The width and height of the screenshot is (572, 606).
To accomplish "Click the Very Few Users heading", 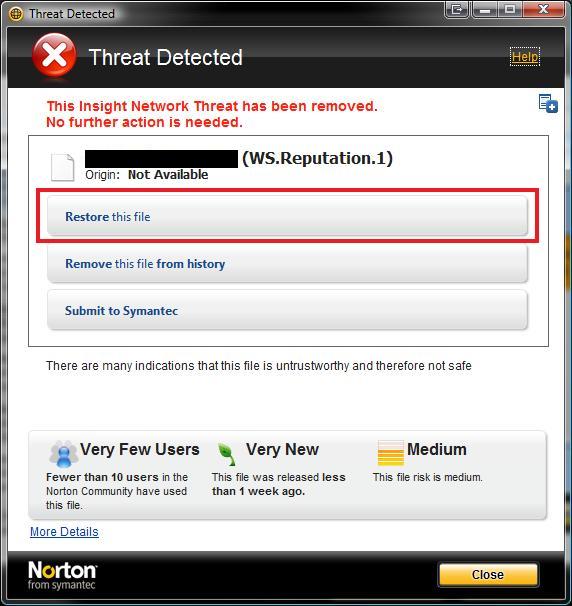I will [x=140, y=449].
